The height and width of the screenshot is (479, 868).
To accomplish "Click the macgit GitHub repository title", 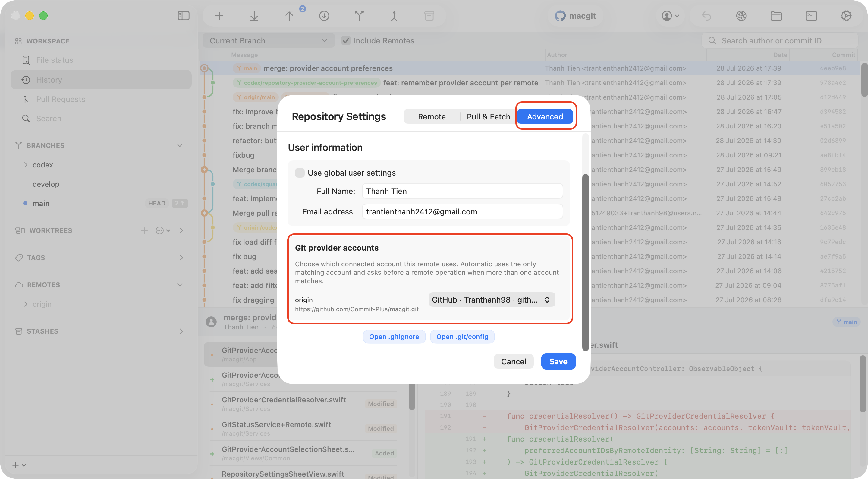I will pyautogui.click(x=575, y=16).
